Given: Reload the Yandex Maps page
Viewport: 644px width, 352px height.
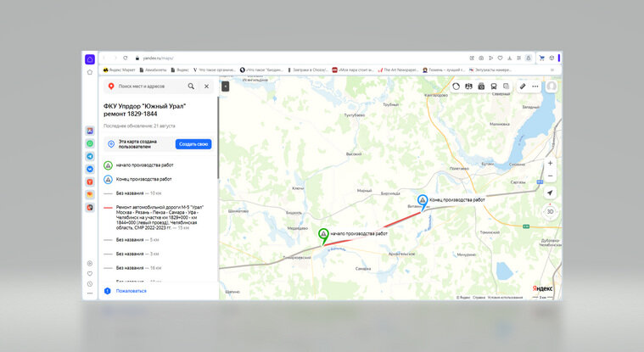Looking at the screenshot, I should click(126, 58).
